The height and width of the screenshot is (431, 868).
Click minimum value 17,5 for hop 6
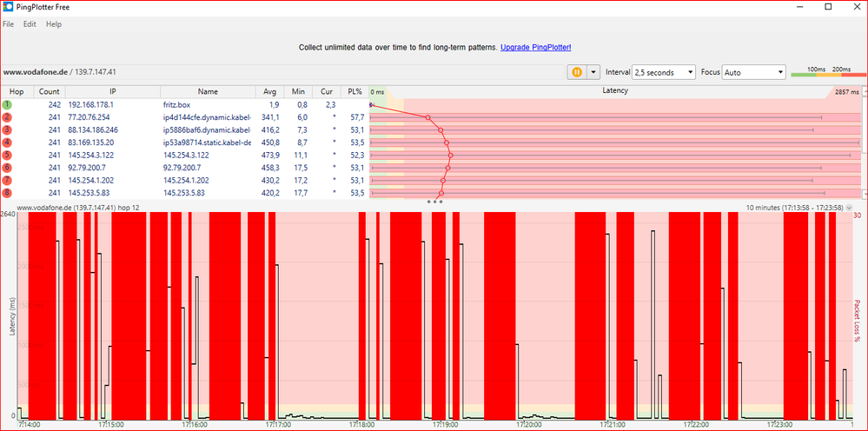[x=301, y=168]
